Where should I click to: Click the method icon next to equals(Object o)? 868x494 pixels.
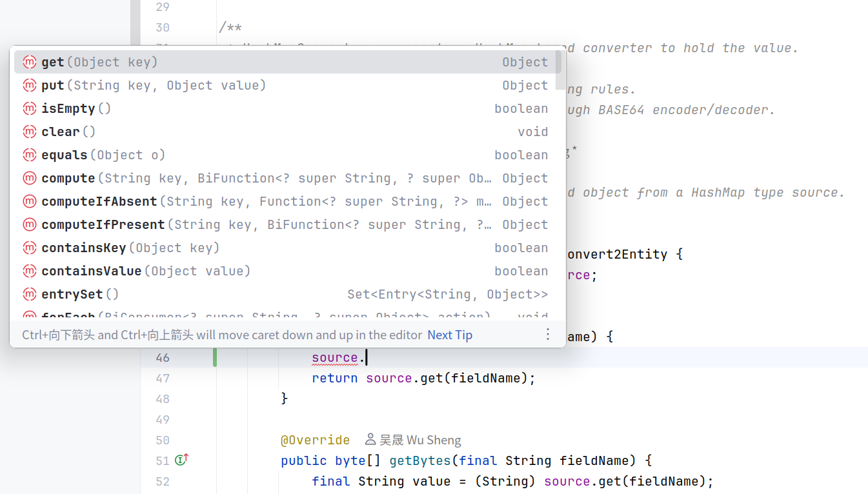29,155
